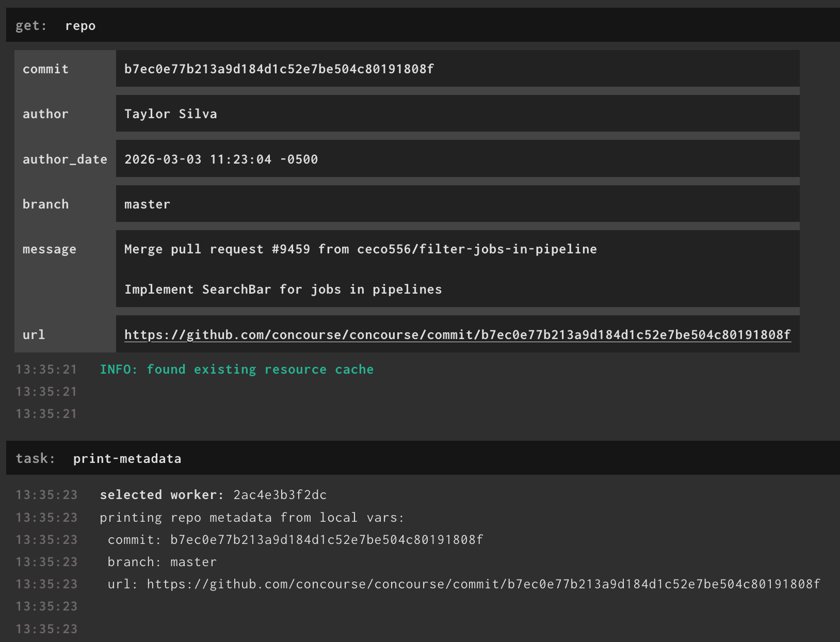Click "Implement SearchBar for jobs in pipelines" text
This screenshot has height=642, width=840.
tap(283, 290)
